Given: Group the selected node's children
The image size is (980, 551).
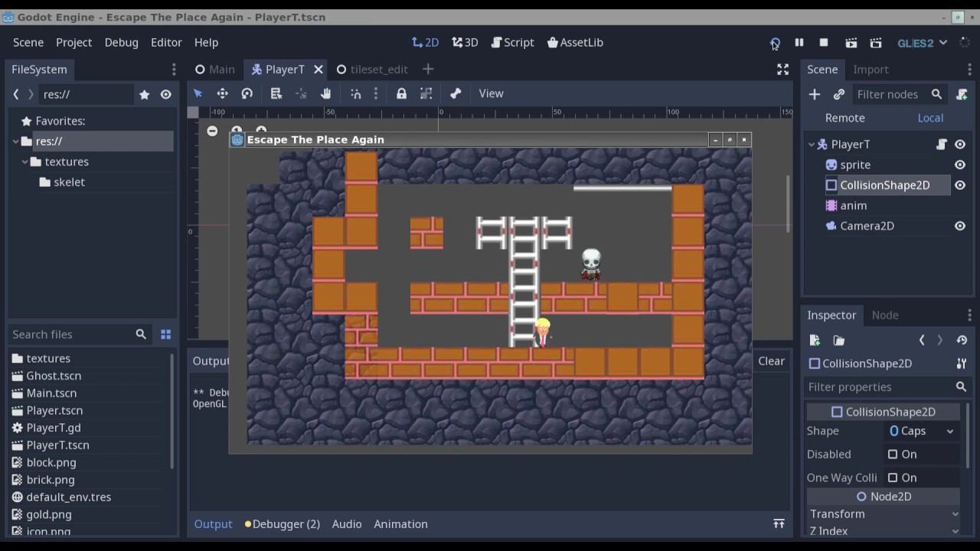Looking at the screenshot, I should tap(426, 93).
